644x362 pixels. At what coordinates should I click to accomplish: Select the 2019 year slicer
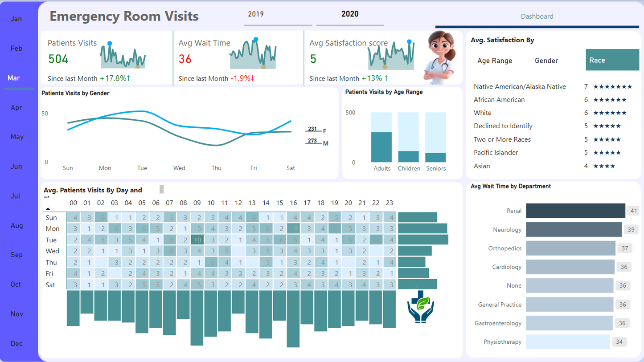click(256, 14)
